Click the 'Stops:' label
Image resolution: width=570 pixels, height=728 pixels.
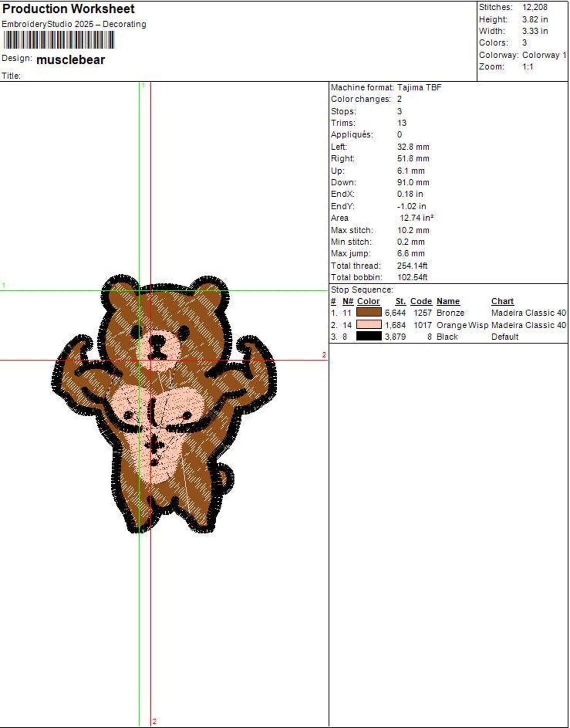(x=343, y=111)
